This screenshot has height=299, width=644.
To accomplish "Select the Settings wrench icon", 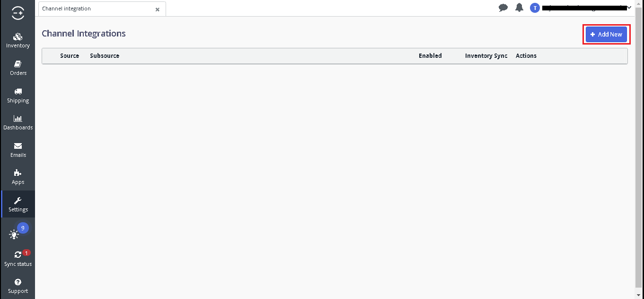I will [18, 201].
